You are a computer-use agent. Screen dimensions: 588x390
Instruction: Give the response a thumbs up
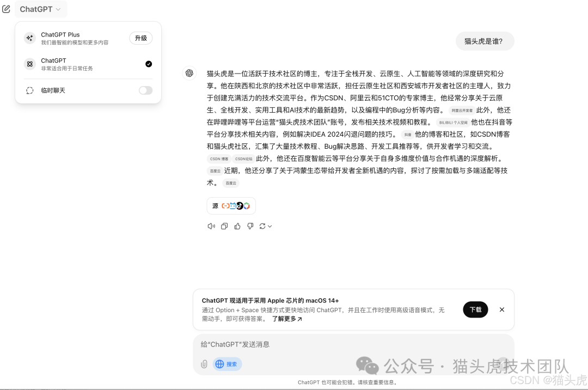[237, 226]
